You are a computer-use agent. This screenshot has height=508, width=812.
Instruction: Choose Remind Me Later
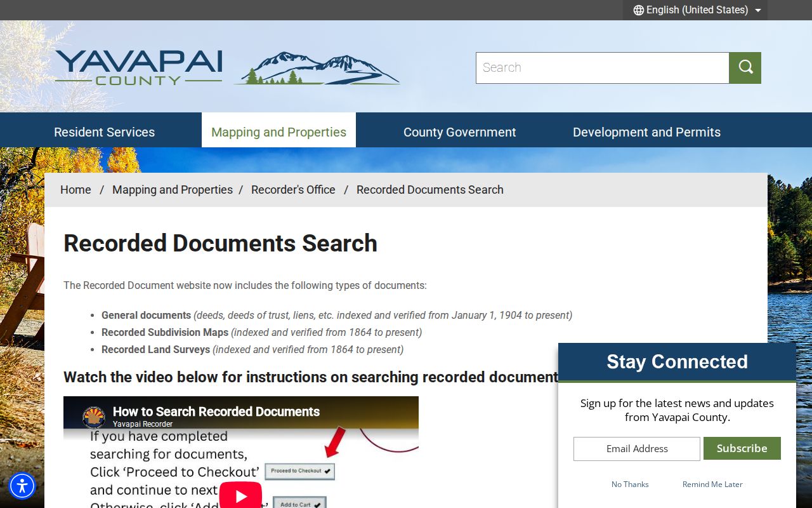[712, 484]
